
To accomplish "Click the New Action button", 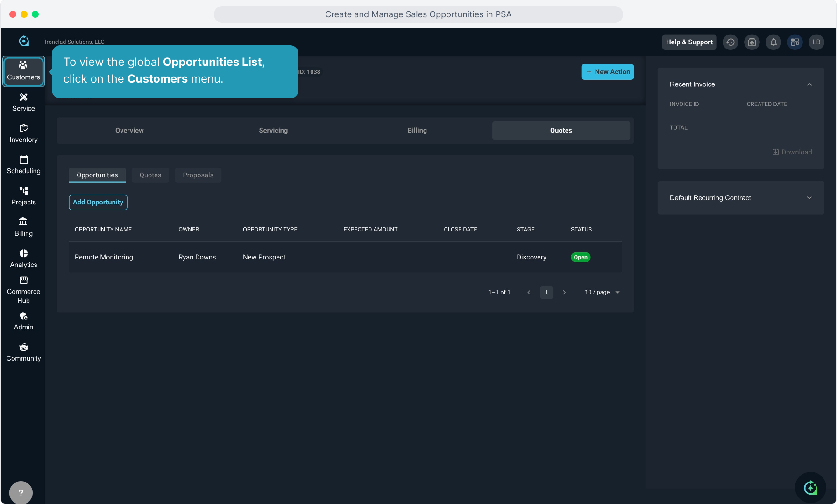I will pos(607,72).
